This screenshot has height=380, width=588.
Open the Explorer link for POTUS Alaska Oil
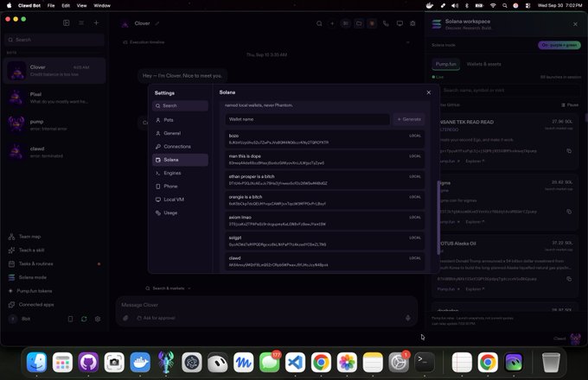pyautogui.click(x=475, y=289)
